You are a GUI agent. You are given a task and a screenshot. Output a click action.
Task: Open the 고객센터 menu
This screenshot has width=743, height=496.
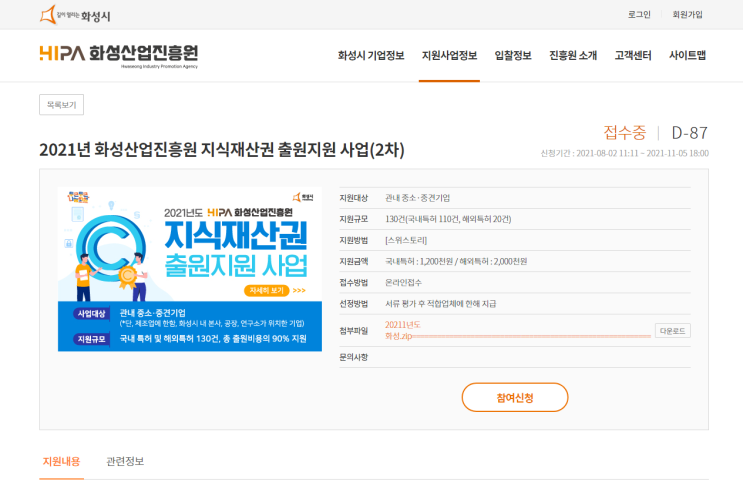633,55
